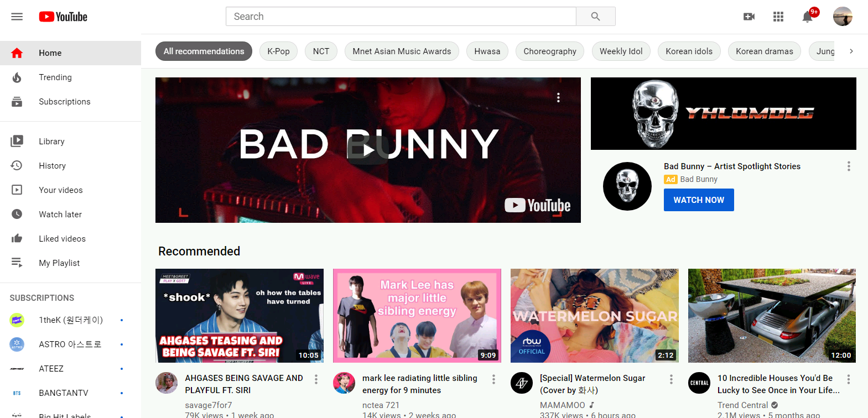The width and height of the screenshot is (868, 418).
Task: Open Bad Bunny – Artist Spotlight Stories title
Action: pyautogui.click(x=732, y=166)
